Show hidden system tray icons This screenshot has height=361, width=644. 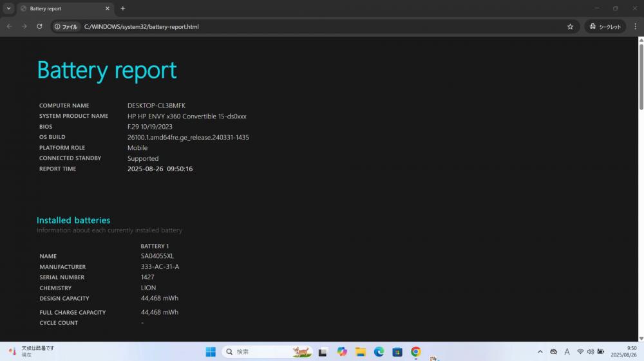[540, 351]
